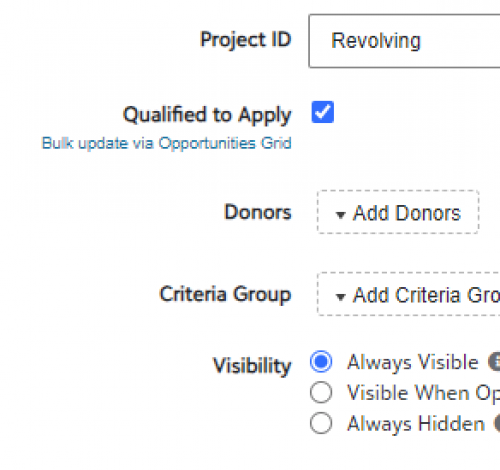500x470 pixels.
Task: Click the Always Visible option label text
Action: click(413, 362)
